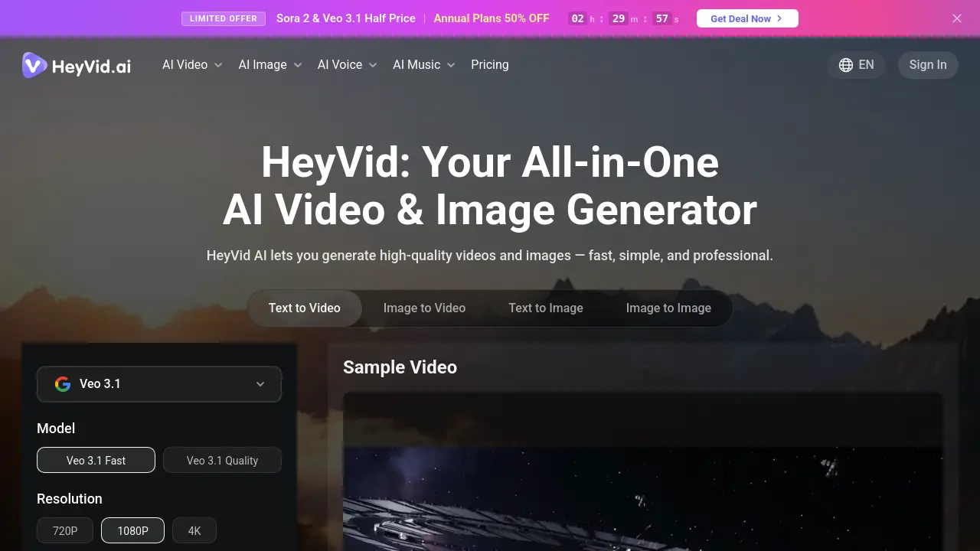980x551 pixels.
Task: Click the countdown hours value 02
Action: point(578,18)
